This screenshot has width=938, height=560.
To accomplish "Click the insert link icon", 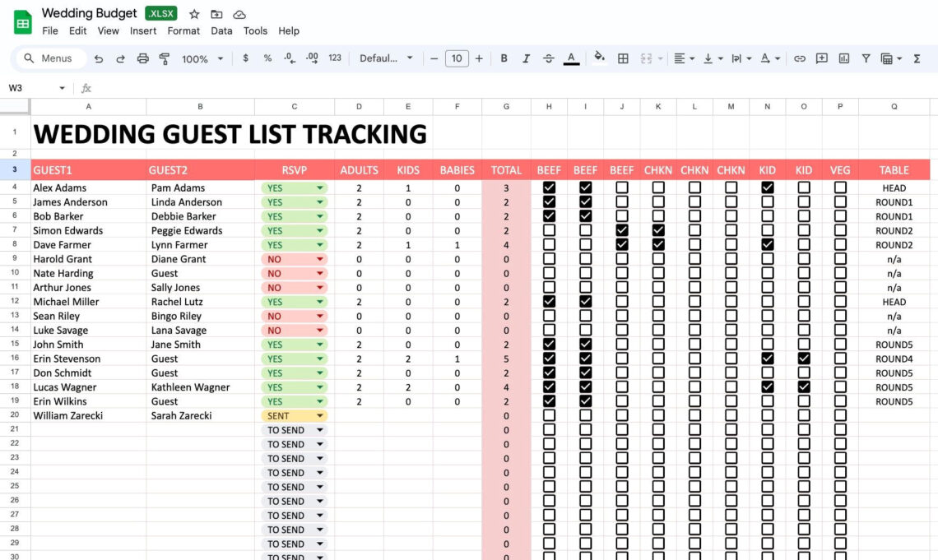I will click(x=799, y=58).
